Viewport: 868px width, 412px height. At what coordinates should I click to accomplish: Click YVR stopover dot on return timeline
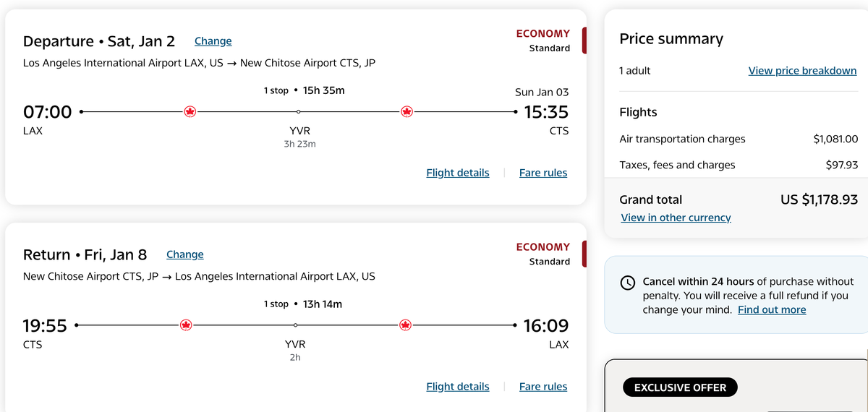pos(295,325)
